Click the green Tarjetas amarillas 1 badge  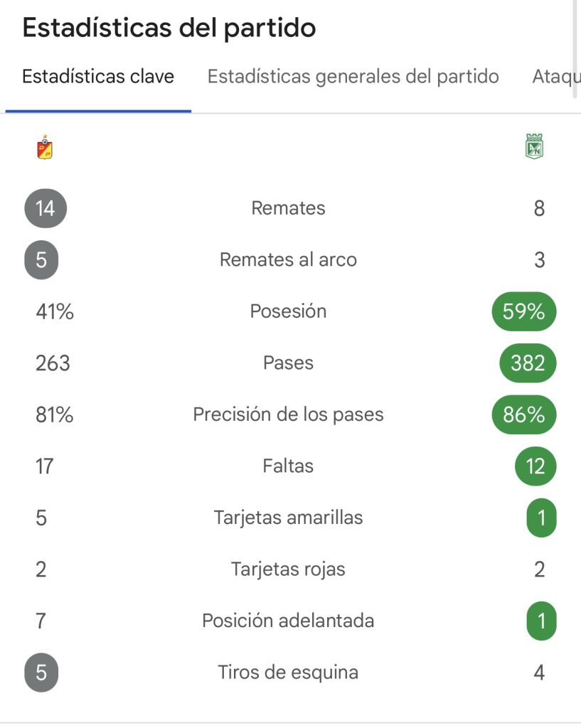pyautogui.click(x=541, y=518)
